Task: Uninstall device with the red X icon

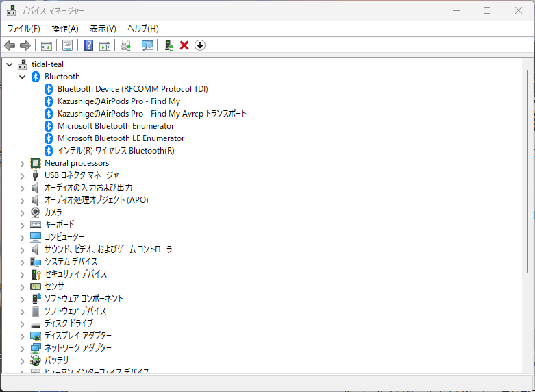Action: (184, 45)
